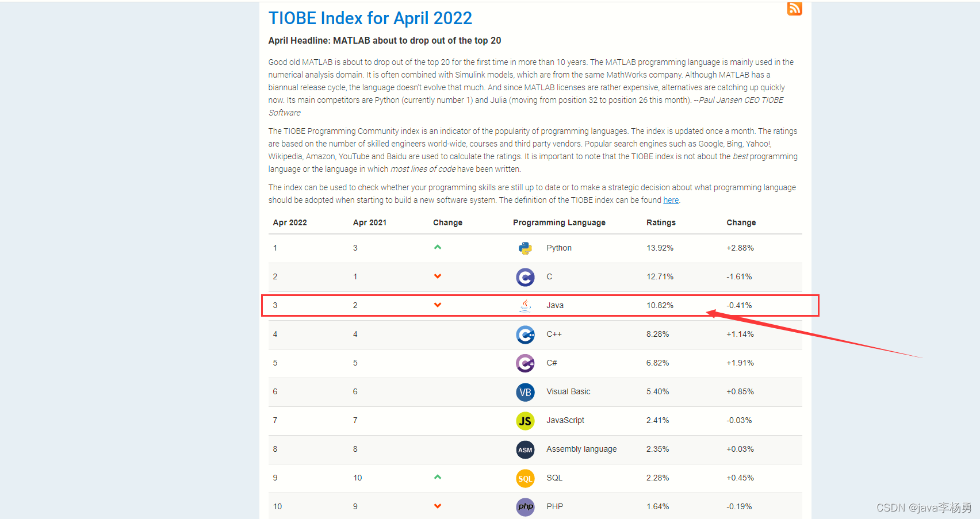Click the JavaScript JS logo

[525, 421]
